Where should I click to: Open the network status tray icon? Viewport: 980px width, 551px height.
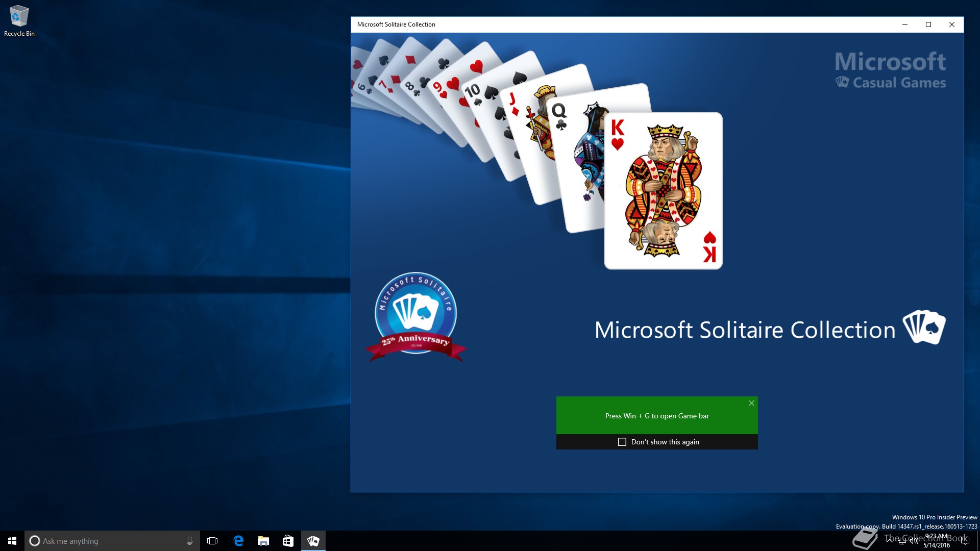coord(902,541)
